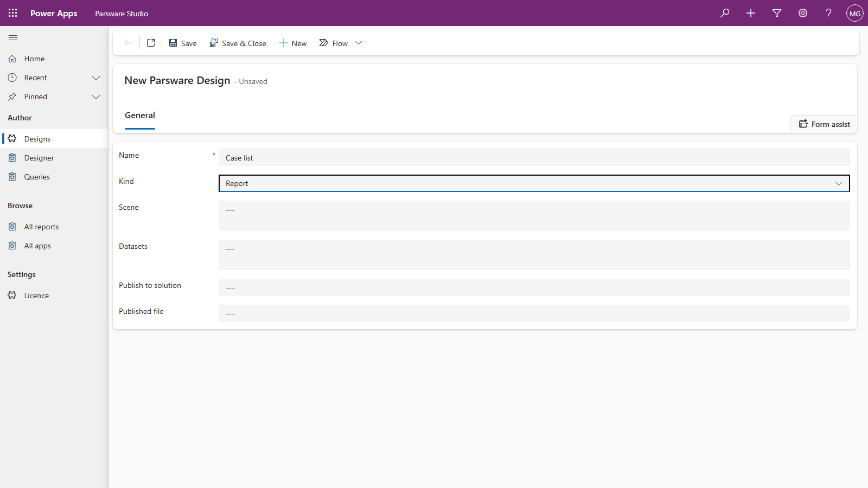This screenshot has height=488, width=868.
Task: Open the app launcher waffle icon
Action: coord(13,13)
